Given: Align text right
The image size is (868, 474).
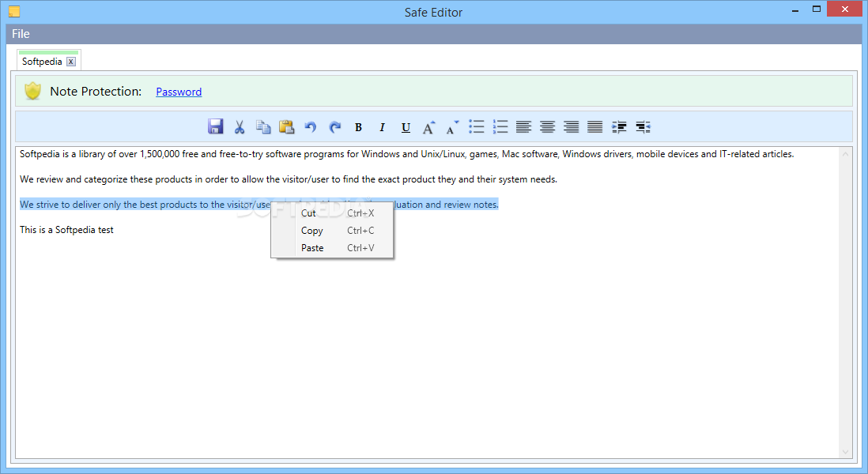Looking at the screenshot, I should coord(572,126).
